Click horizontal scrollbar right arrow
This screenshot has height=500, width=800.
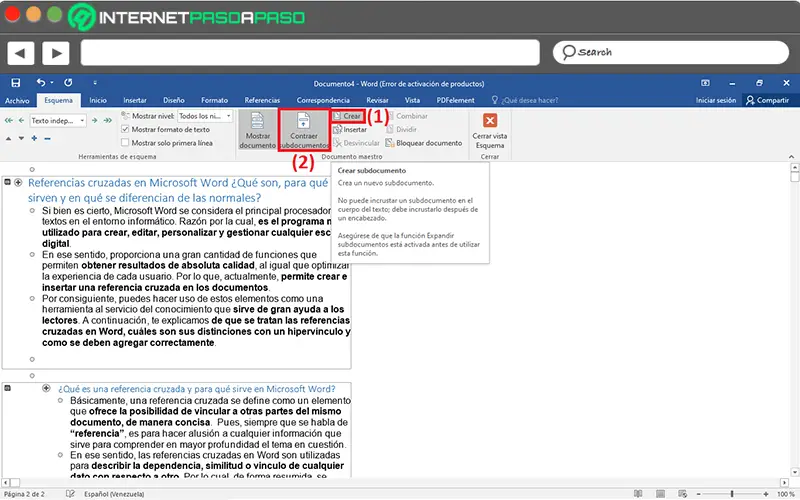click(x=784, y=482)
